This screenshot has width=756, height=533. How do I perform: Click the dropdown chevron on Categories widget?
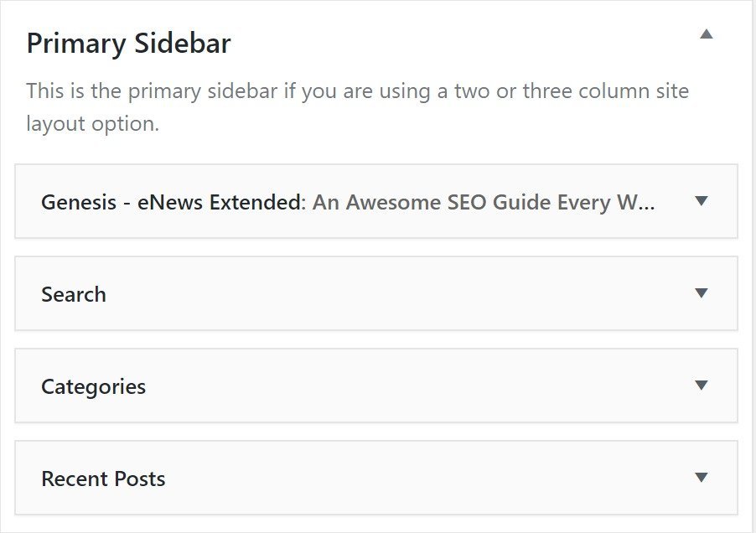pyautogui.click(x=702, y=386)
